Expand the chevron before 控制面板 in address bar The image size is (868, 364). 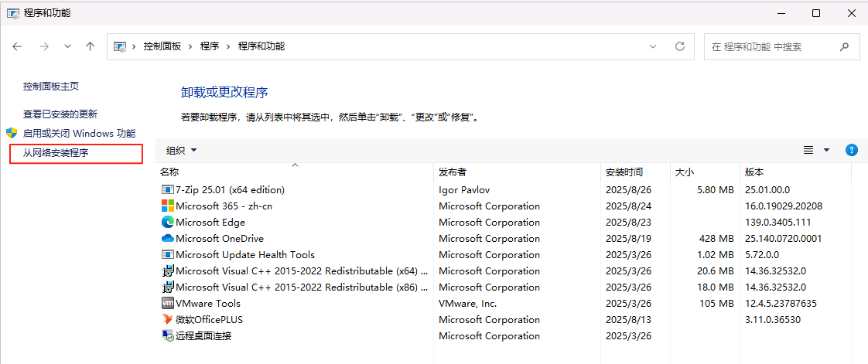pos(134,46)
